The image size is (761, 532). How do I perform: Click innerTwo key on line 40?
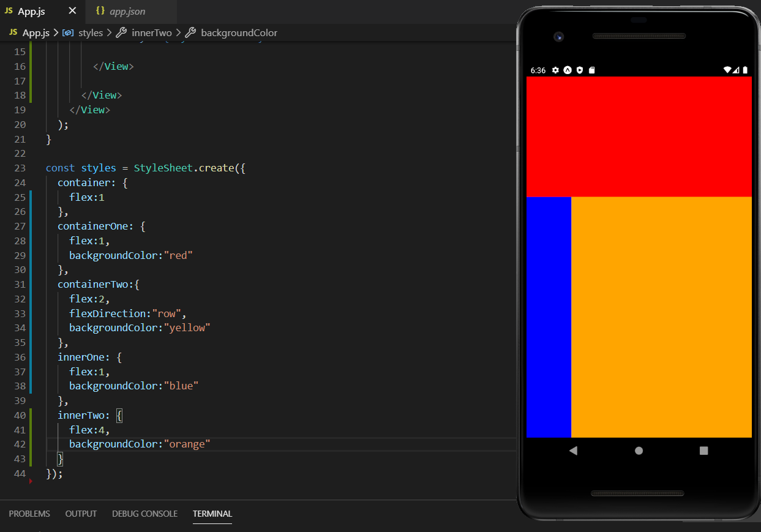coord(81,415)
